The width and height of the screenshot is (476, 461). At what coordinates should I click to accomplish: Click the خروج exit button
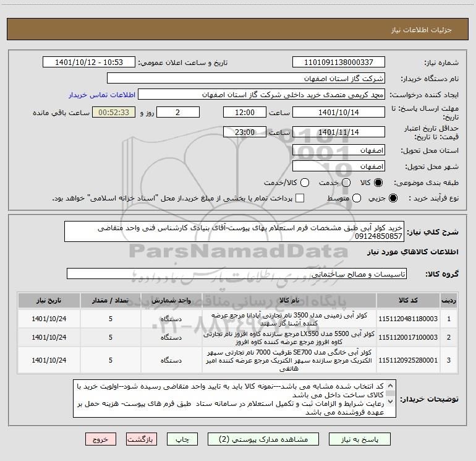(x=101, y=439)
